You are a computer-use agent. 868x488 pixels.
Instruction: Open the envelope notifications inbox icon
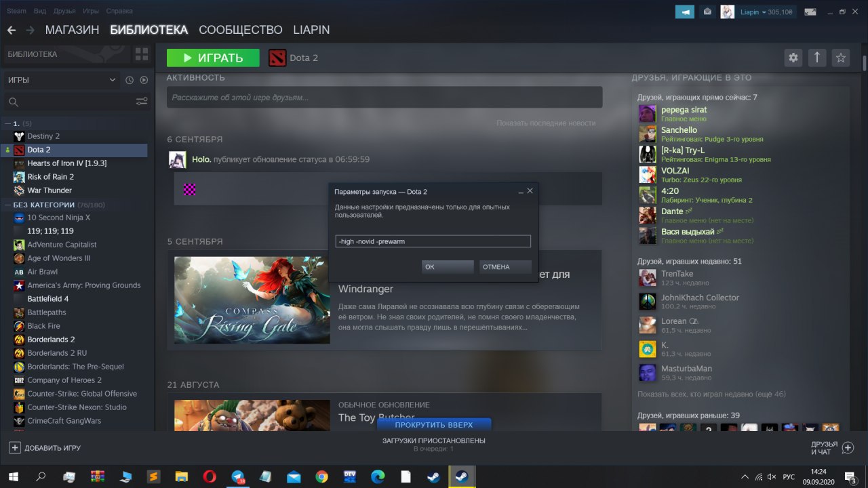pyautogui.click(x=707, y=12)
